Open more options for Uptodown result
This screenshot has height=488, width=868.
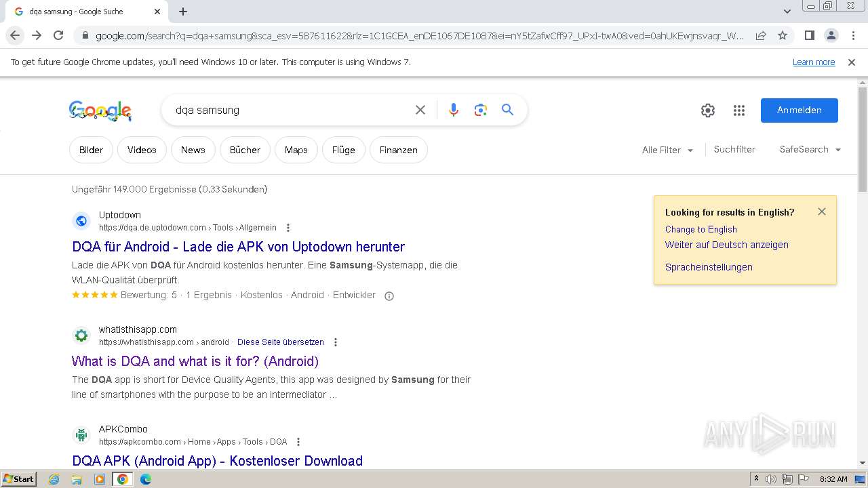[288, 228]
